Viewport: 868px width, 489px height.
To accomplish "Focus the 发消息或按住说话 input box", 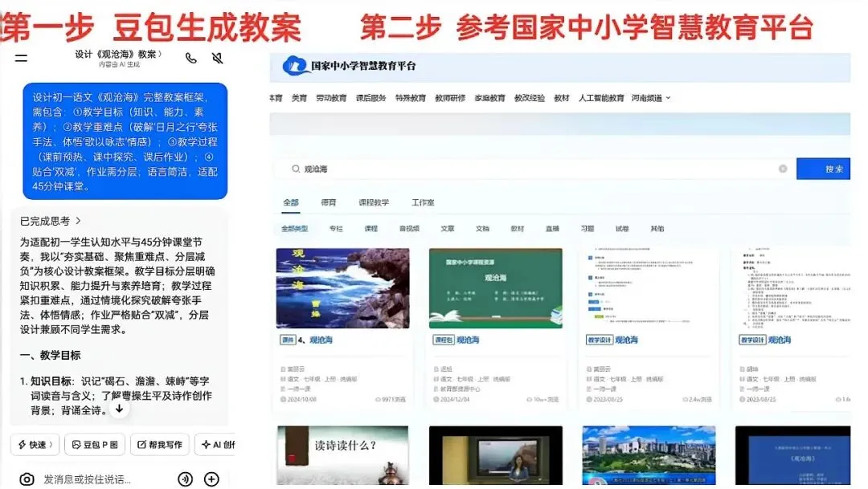I will coord(87,479).
